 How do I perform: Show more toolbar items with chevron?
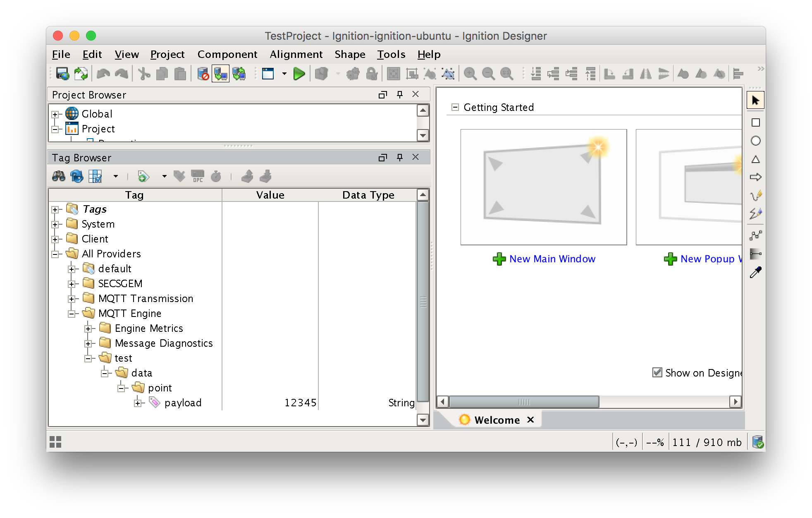(x=761, y=69)
